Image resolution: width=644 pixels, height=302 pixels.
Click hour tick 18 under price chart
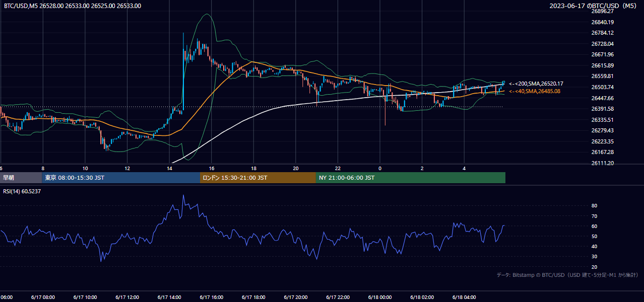coord(253,168)
